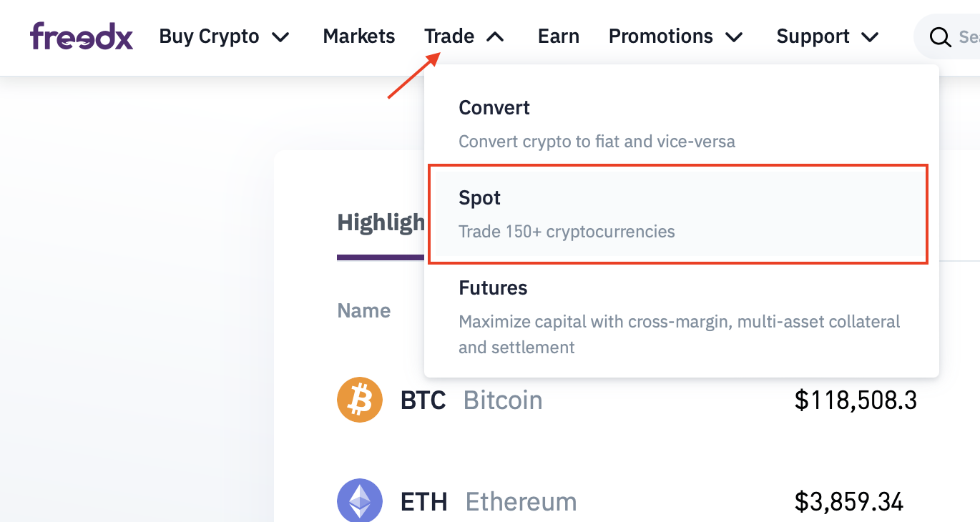Choose Spot trading option
This screenshot has height=522, width=980.
tap(678, 215)
